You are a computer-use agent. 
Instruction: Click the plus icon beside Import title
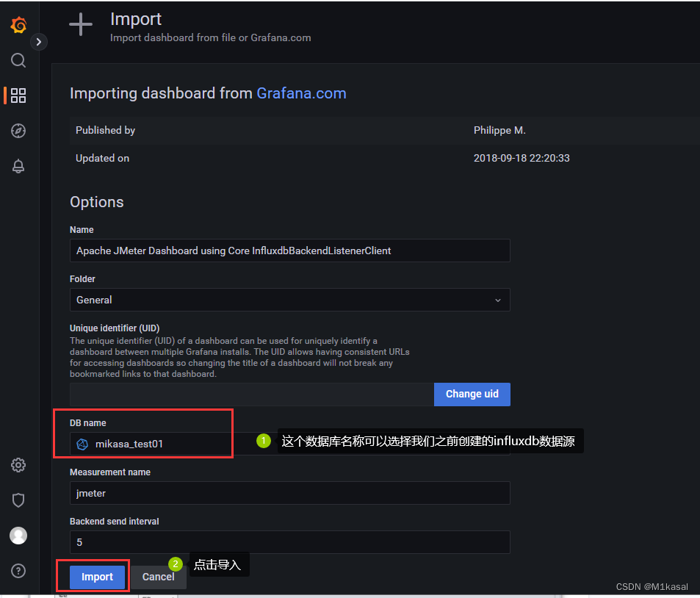click(x=81, y=24)
